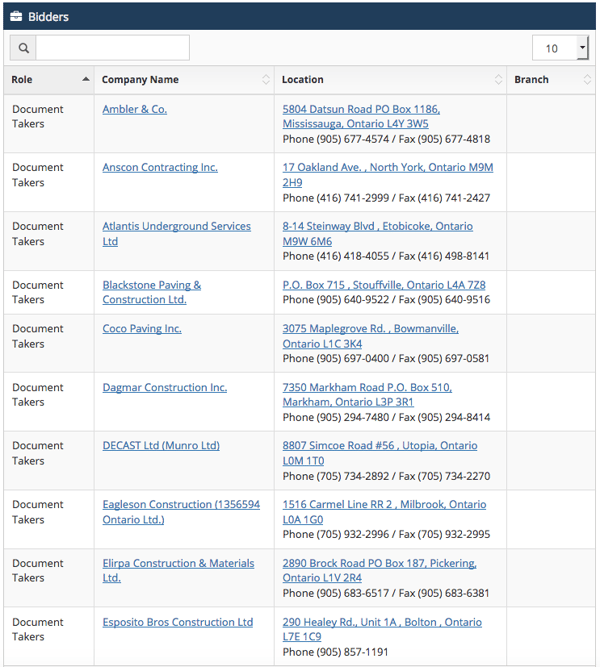Open the Ambler & Co. company link
600x667 pixels.
point(134,109)
